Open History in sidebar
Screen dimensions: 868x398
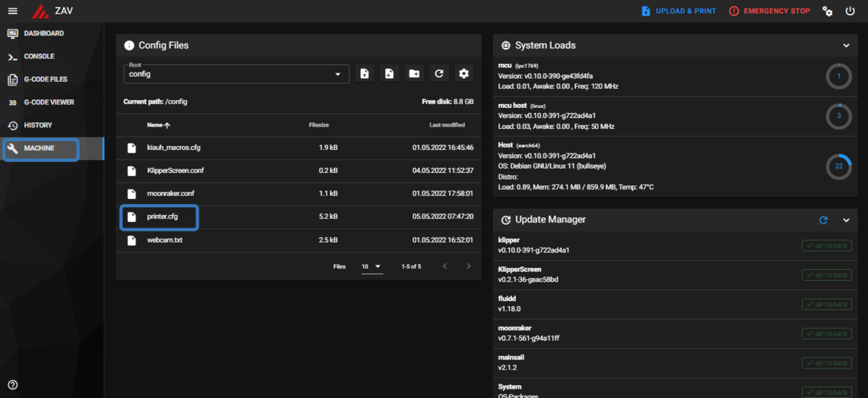pos(52,125)
